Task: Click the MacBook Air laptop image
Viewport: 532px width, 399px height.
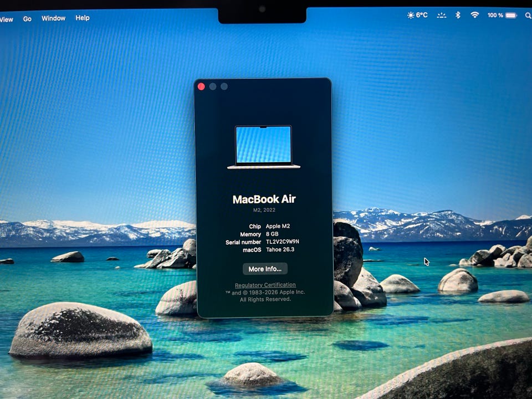Action: click(x=264, y=147)
